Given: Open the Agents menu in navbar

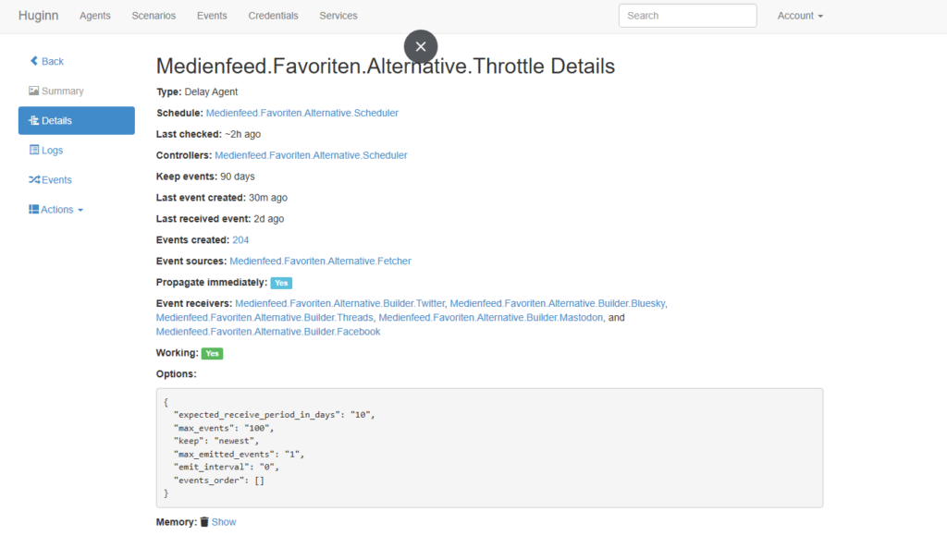Looking at the screenshot, I should [x=95, y=16].
